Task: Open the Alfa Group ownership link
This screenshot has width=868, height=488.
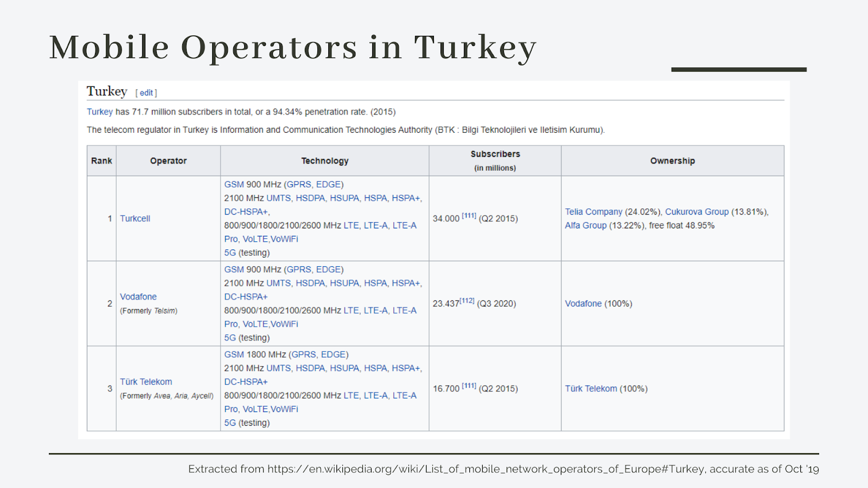Action: [585, 226]
